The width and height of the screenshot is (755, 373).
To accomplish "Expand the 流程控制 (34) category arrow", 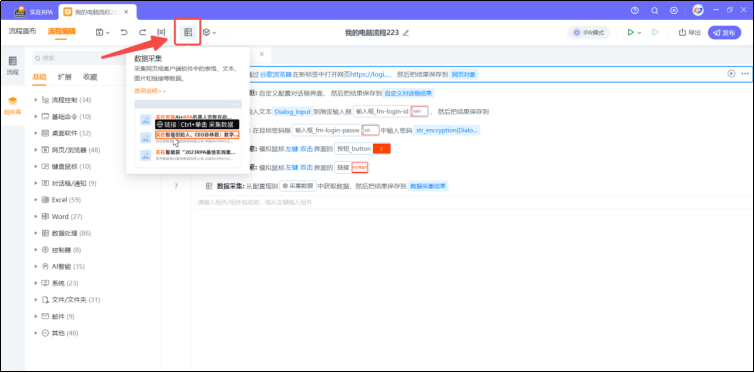I will point(36,100).
